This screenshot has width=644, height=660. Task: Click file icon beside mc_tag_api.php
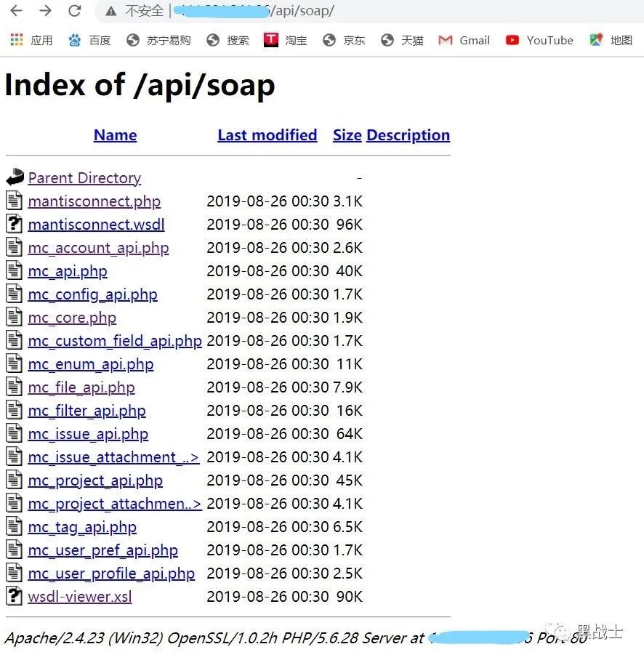(x=14, y=526)
